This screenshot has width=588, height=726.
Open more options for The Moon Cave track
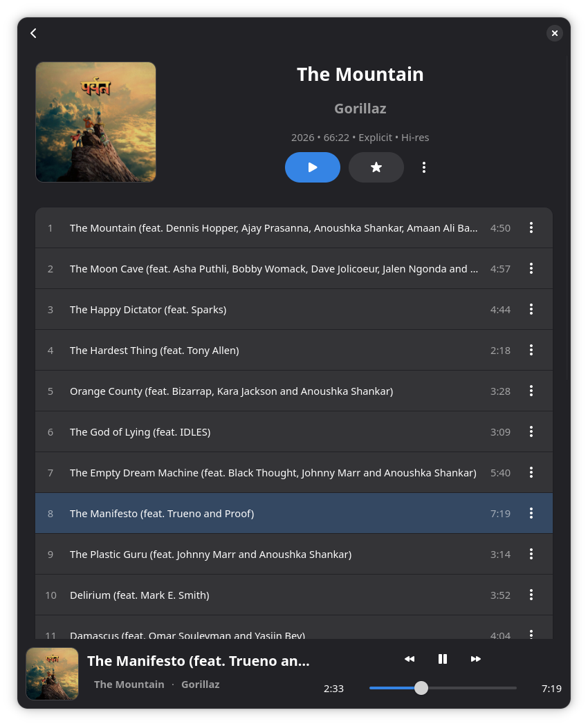(531, 268)
